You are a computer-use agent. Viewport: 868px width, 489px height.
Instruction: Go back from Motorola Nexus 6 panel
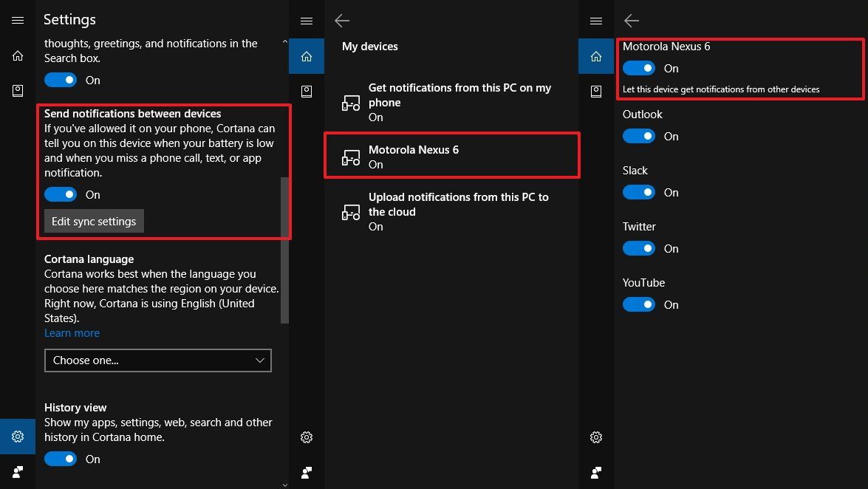click(632, 21)
